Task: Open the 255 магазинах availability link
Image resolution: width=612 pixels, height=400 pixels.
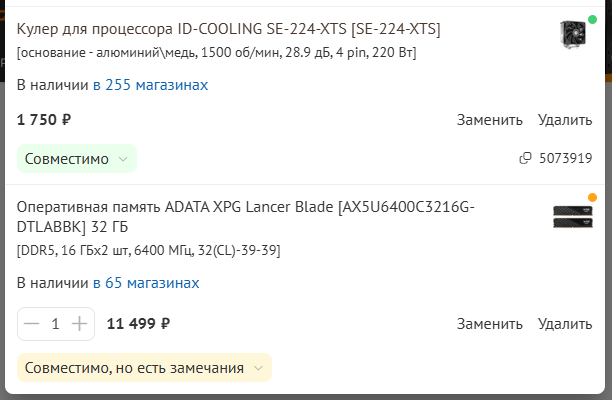Action: click(150, 85)
